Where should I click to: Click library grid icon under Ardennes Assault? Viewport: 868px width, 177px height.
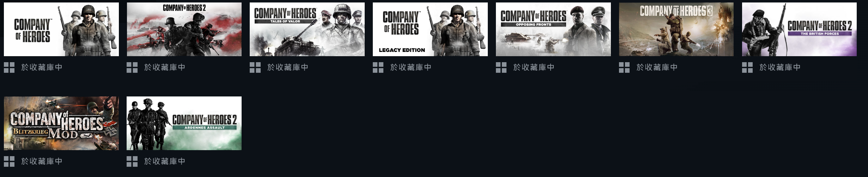pos(132,161)
